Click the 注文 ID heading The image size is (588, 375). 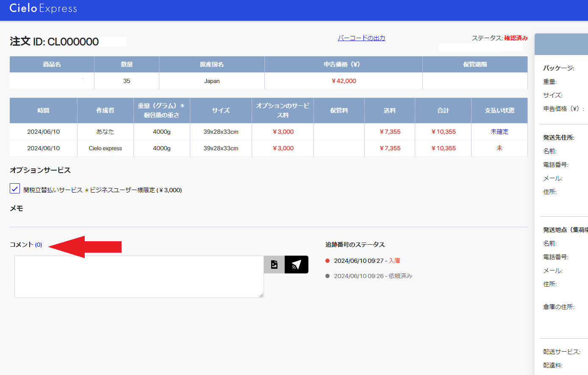coord(54,41)
